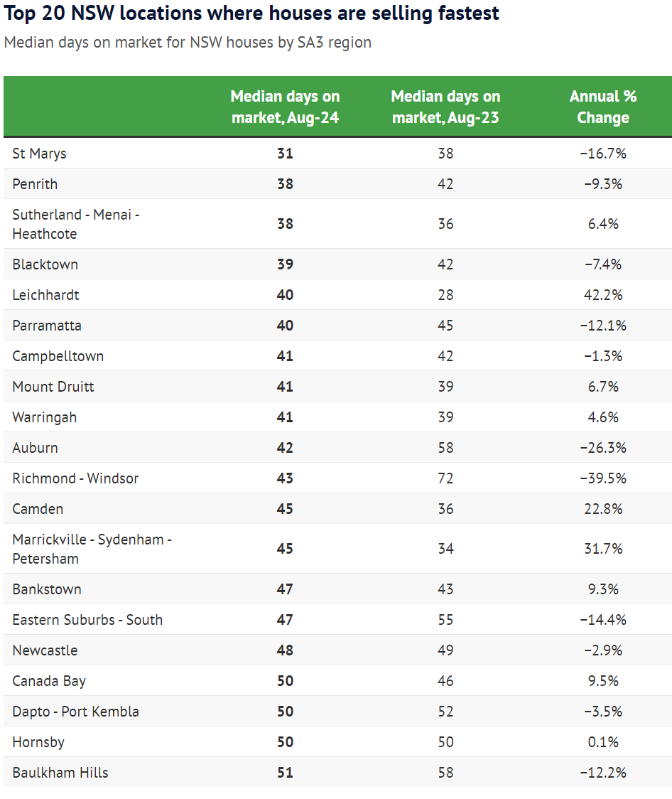Click the Auburn Aug-23 value of 58
This screenshot has width=672, height=799.
pyautogui.click(x=445, y=447)
